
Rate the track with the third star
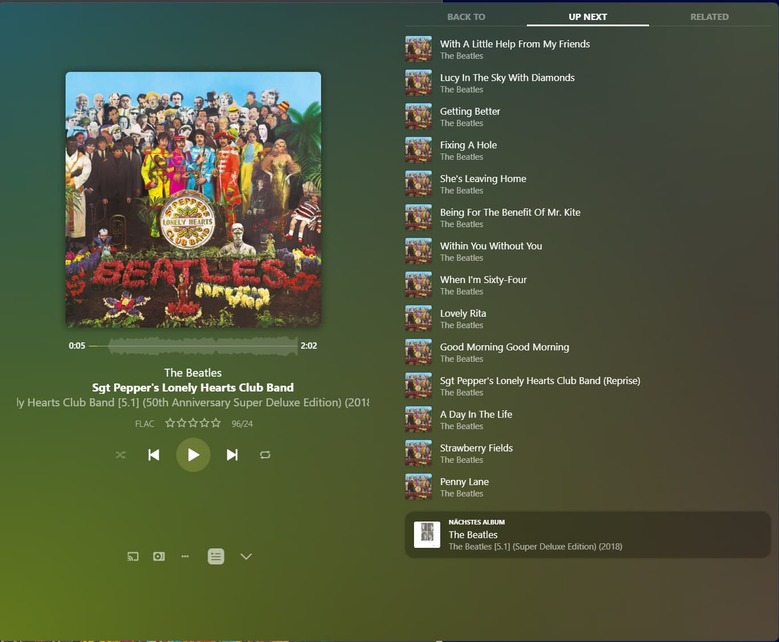click(193, 423)
